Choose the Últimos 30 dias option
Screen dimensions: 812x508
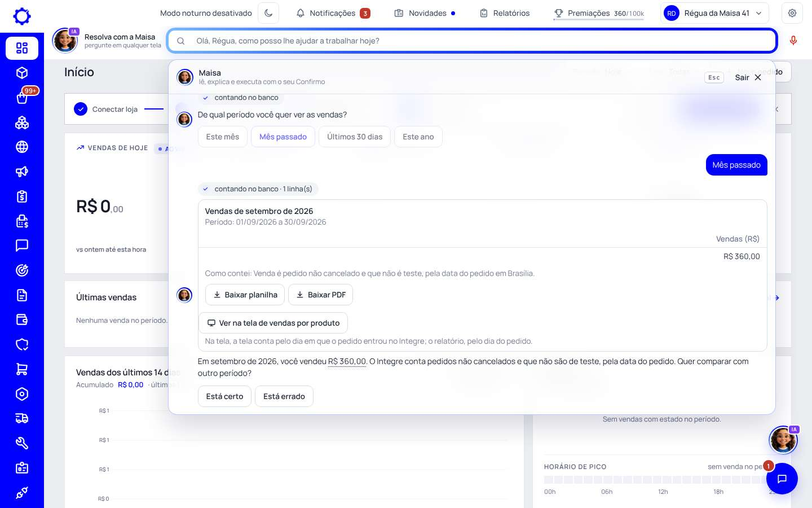click(x=355, y=137)
